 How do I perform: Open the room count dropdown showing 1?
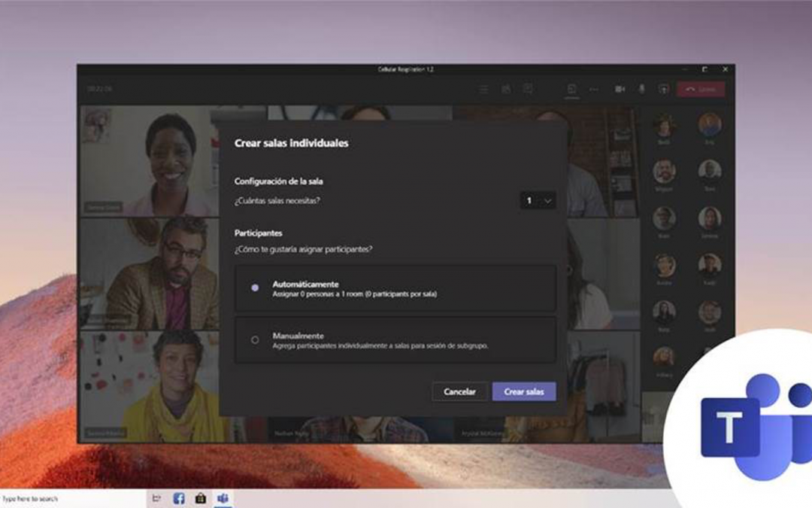[x=538, y=201]
